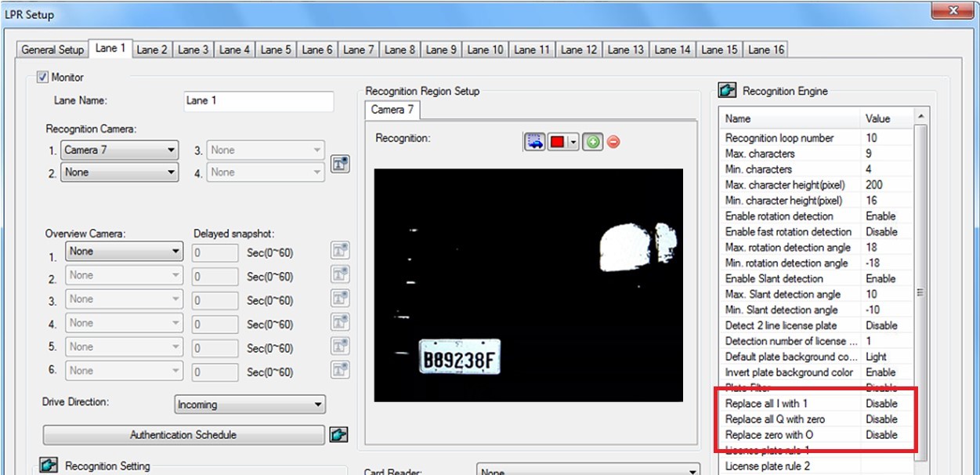This screenshot has height=475, width=980.
Task: Open Recognition Camera 1 dropdown (Camera 7)
Action: 119,150
